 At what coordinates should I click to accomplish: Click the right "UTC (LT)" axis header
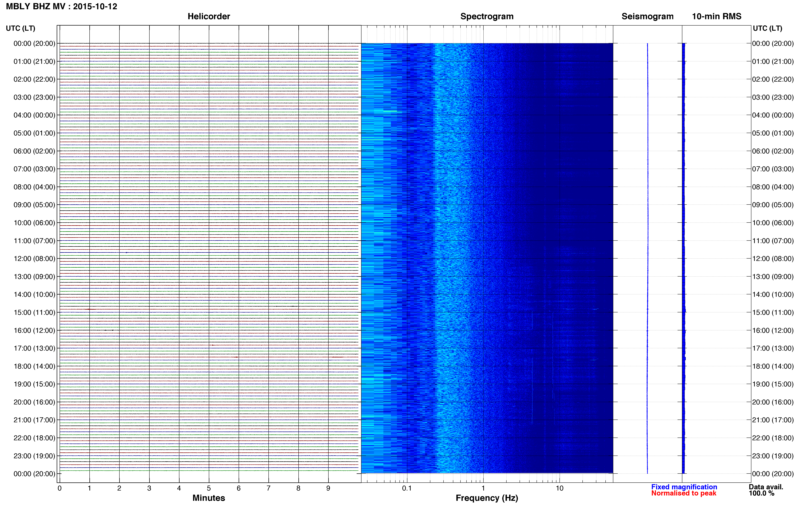[767, 28]
